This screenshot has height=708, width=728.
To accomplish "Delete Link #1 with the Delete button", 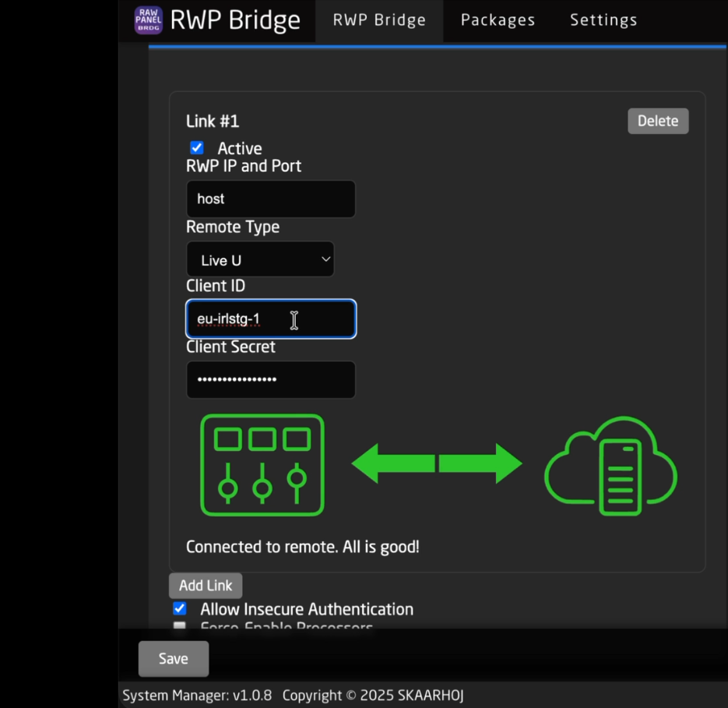I will (x=658, y=121).
